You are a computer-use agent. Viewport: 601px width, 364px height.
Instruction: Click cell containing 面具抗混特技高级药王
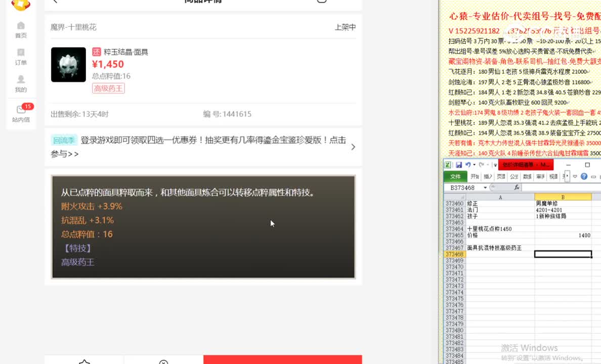pos(500,248)
